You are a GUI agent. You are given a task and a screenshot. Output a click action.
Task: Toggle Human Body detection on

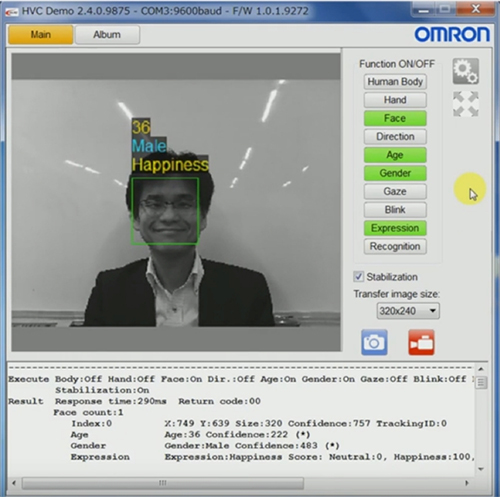coord(395,82)
